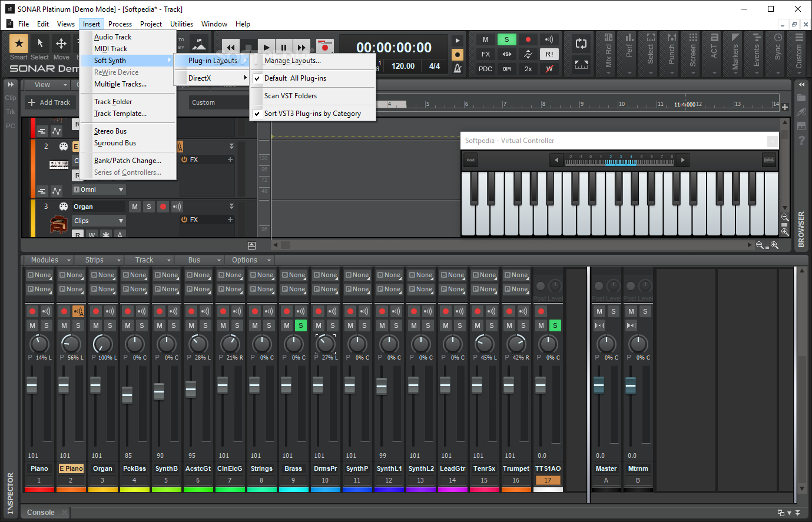
Task: Click the Console tab
Action: [41, 513]
